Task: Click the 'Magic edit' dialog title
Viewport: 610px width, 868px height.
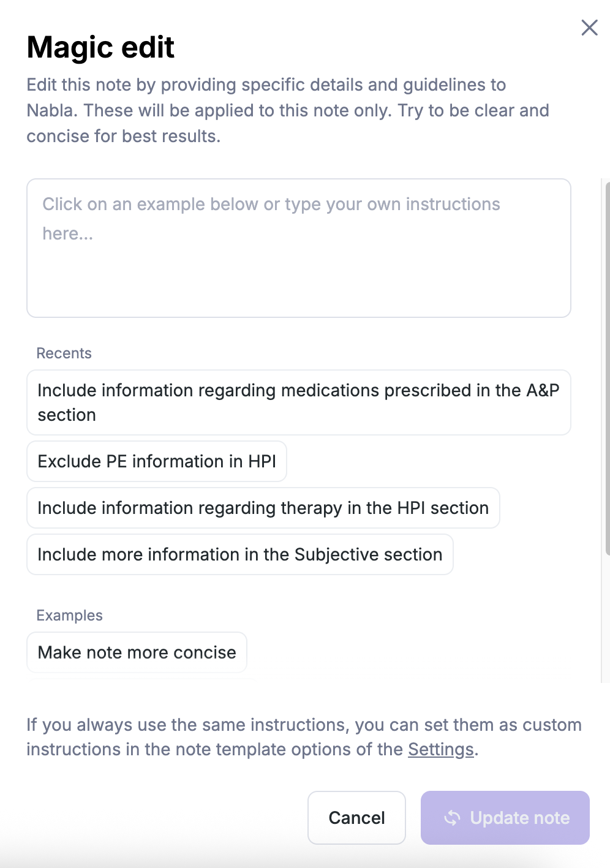Action: tap(101, 47)
